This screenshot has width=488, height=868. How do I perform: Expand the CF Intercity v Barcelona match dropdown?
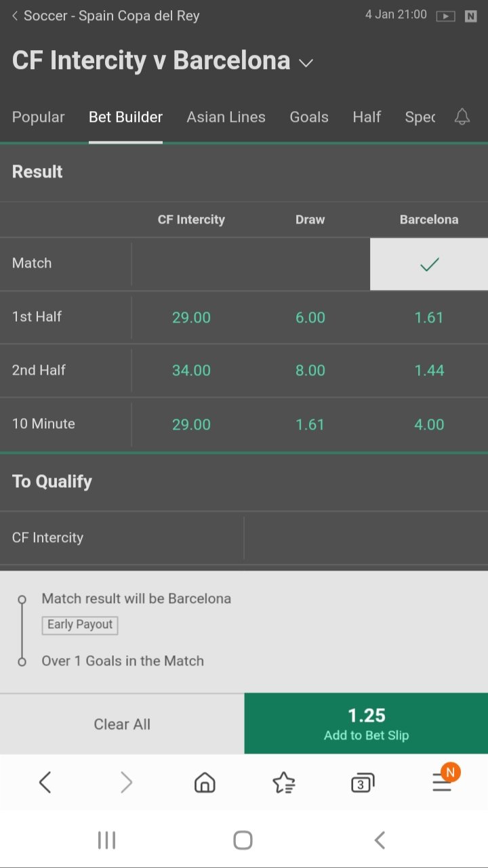point(306,63)
